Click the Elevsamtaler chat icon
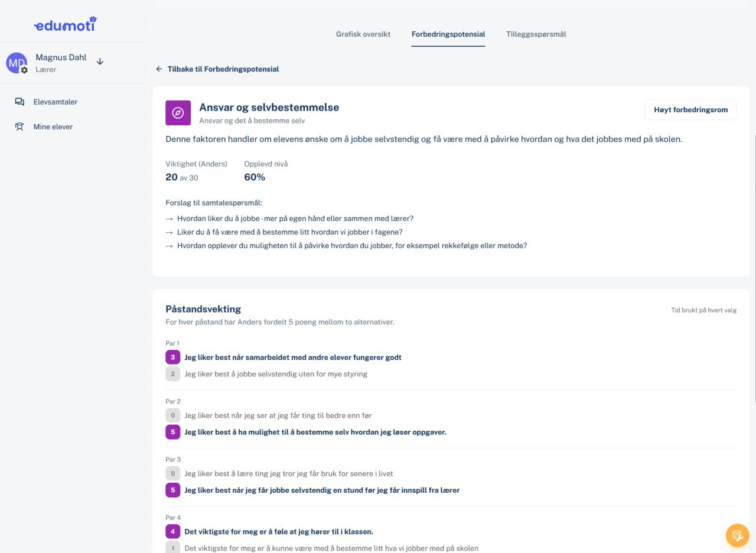 click(19, 102)
